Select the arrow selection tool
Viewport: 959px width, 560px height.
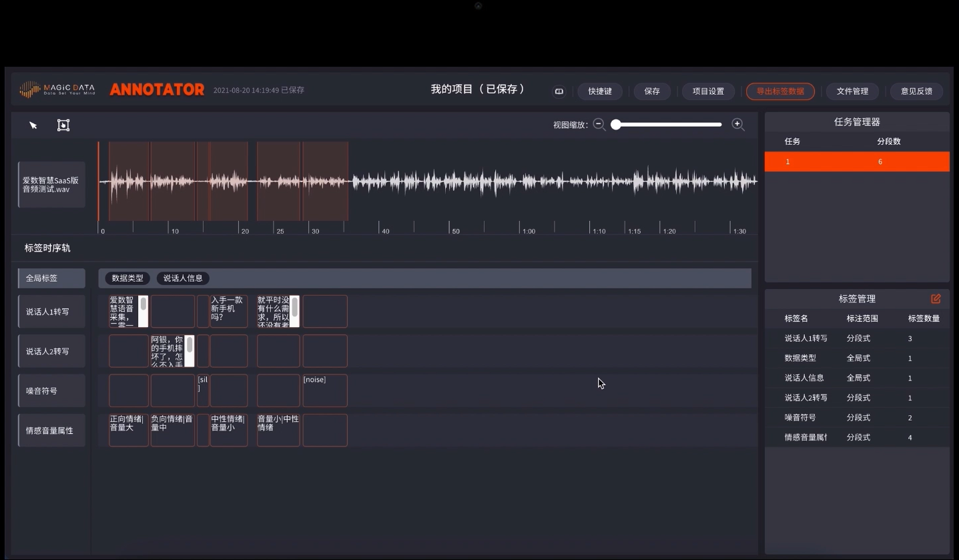pos(32,125)
